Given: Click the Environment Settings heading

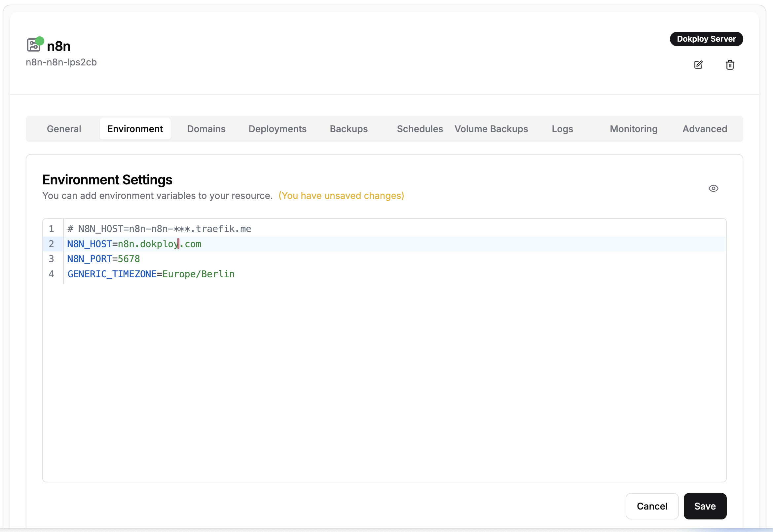Looking at the screenshot, I should [107, 180].
